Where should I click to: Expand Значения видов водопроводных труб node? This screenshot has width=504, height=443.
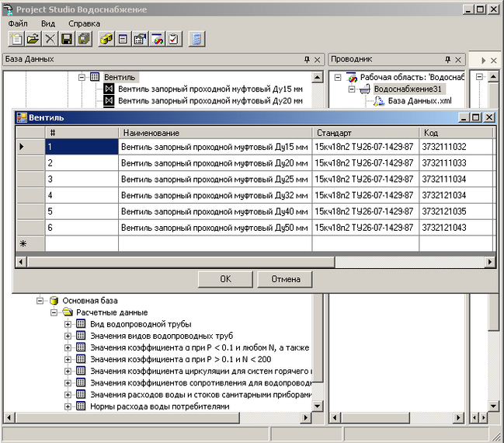[68, 337]
